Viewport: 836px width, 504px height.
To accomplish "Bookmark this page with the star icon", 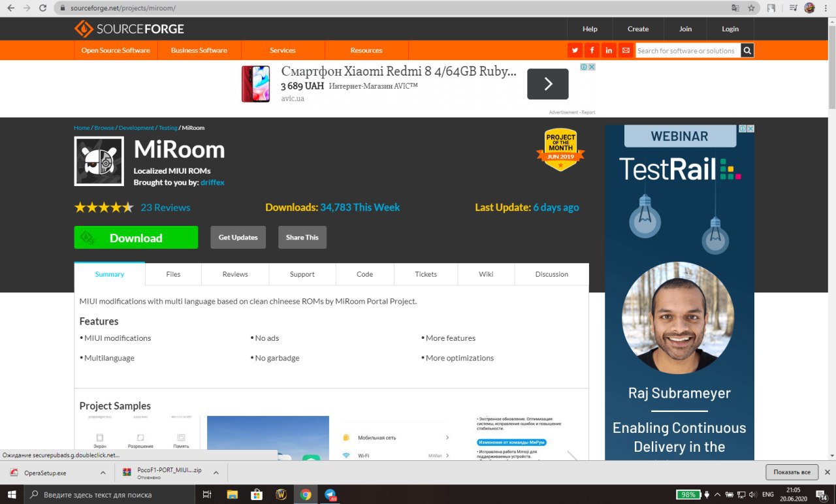I will click(752, 8).
